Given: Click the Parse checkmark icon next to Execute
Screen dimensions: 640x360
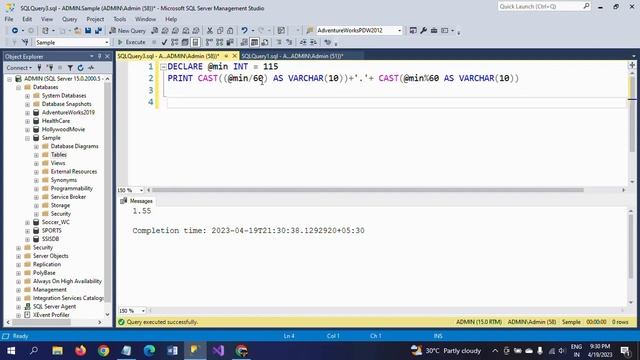Looking at the screenshot, I should [164, 42].
